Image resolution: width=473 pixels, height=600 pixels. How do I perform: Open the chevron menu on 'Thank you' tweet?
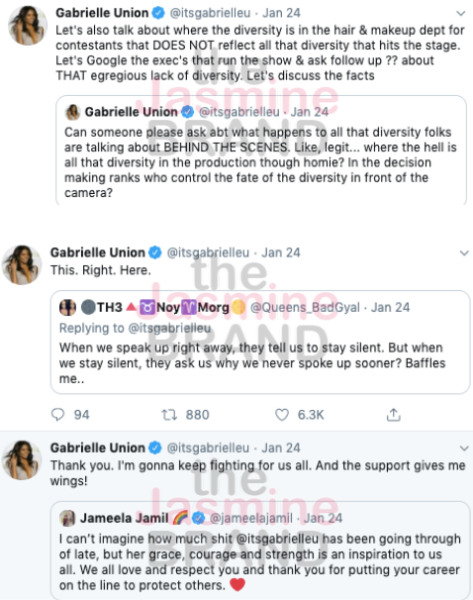(464, 448)
